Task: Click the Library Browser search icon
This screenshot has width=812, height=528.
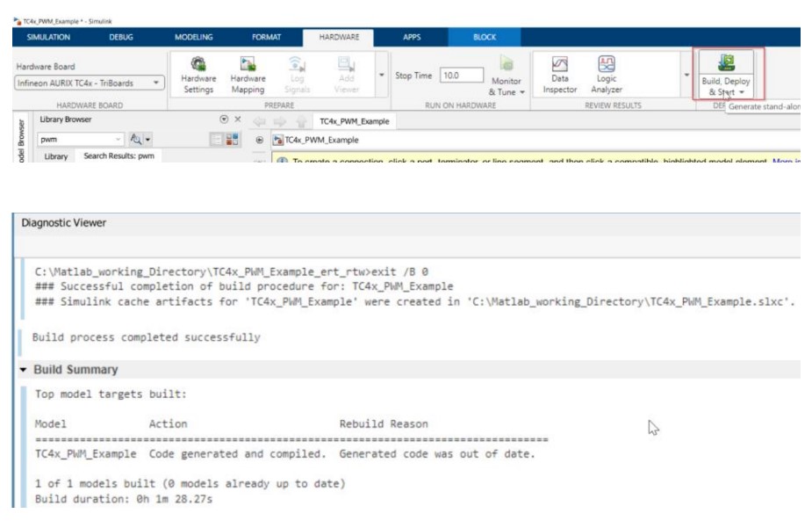Action: (x=136, y=140)
